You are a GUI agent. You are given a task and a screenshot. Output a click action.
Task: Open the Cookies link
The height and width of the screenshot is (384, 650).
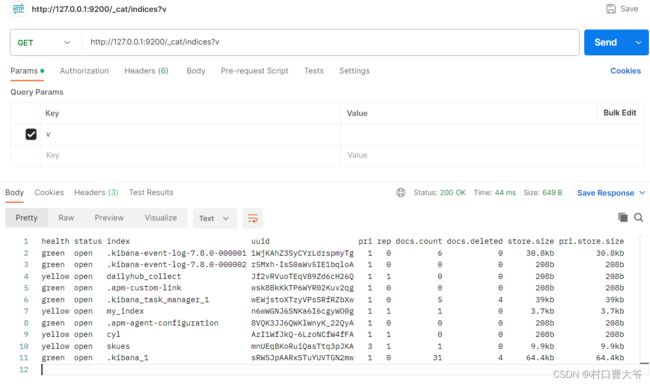tap(626, 71)
